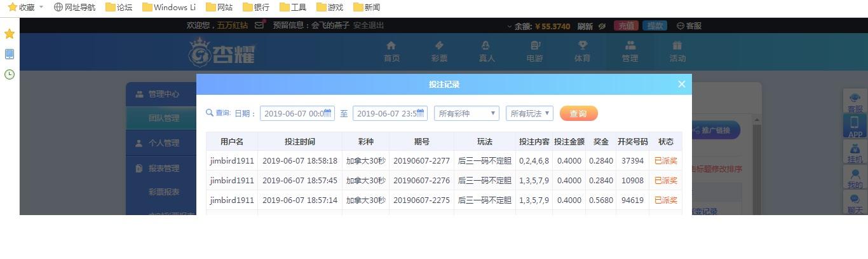Click the 开奖号码 value 94619

(633, 200)
